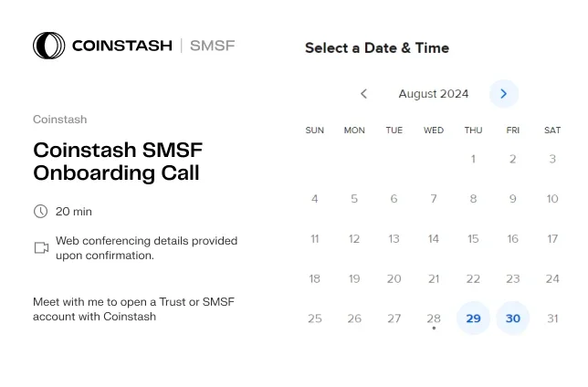Click the SMSF label in header
Screen dimensions: 588x387
[x=212, y=46]
